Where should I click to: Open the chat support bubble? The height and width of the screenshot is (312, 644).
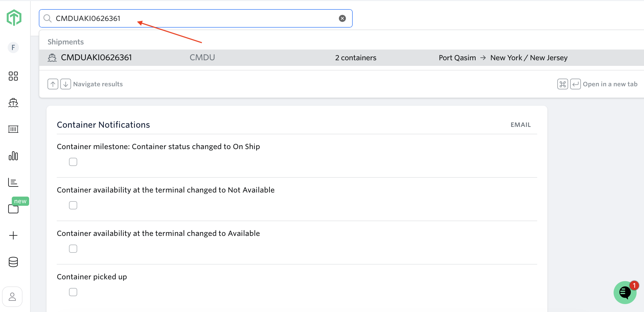tap(625, 293)
